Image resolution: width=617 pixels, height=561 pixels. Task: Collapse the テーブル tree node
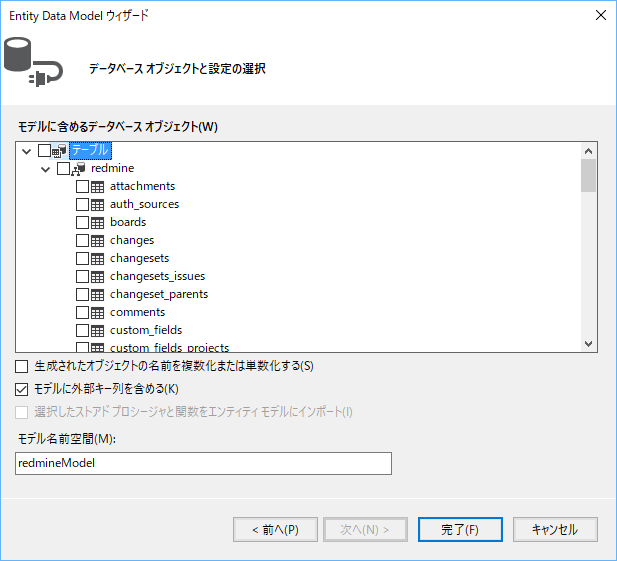pyautogui.click(x=26, y=150)
